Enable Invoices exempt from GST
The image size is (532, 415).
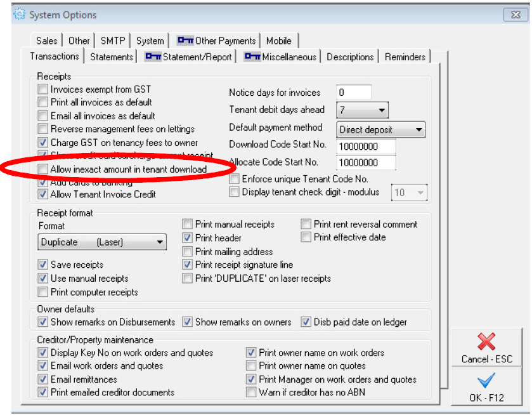42,89
